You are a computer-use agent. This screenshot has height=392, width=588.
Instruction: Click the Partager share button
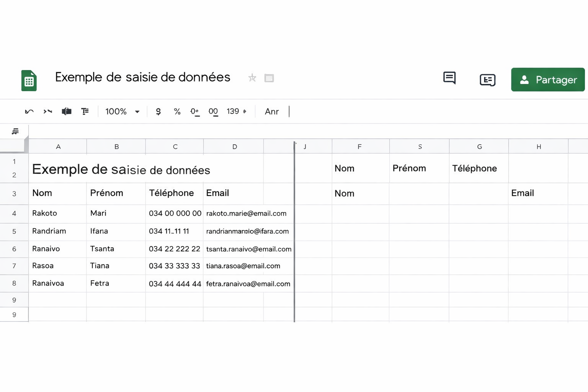coord(548,80)
